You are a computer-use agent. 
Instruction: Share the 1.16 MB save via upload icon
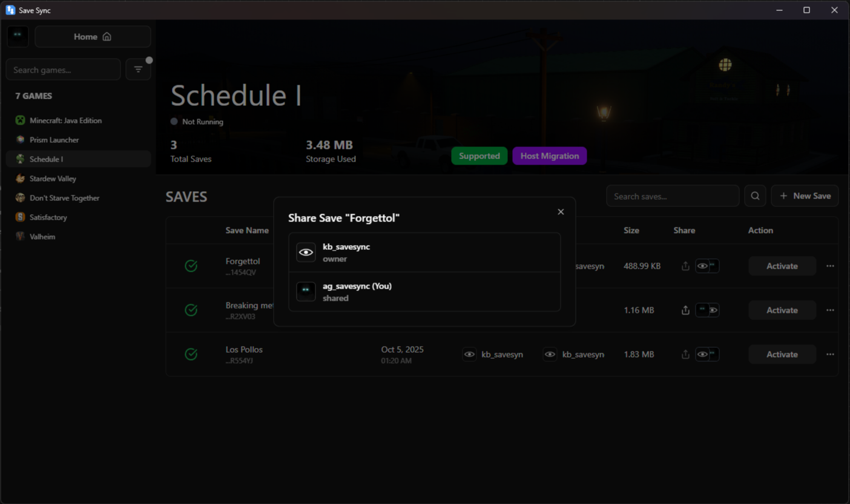point(685,310)
